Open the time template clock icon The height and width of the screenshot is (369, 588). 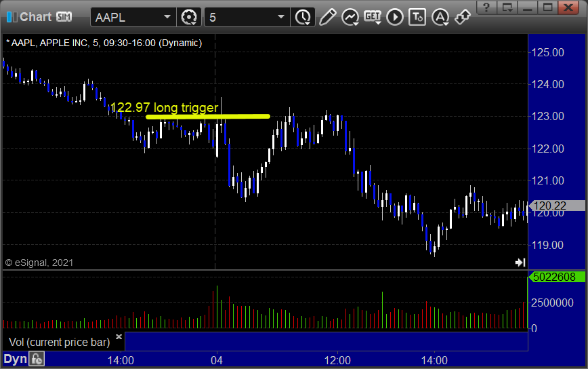(x=303, y=17)
